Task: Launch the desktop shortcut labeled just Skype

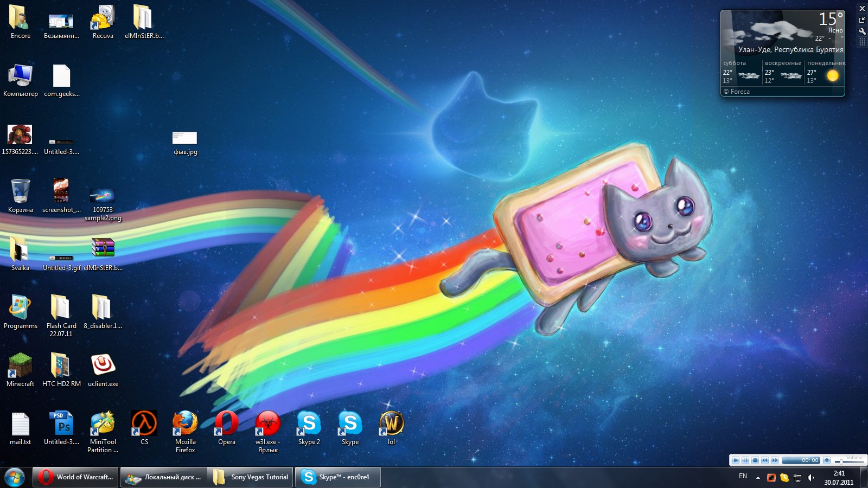Action: click(x=350, y=428)
